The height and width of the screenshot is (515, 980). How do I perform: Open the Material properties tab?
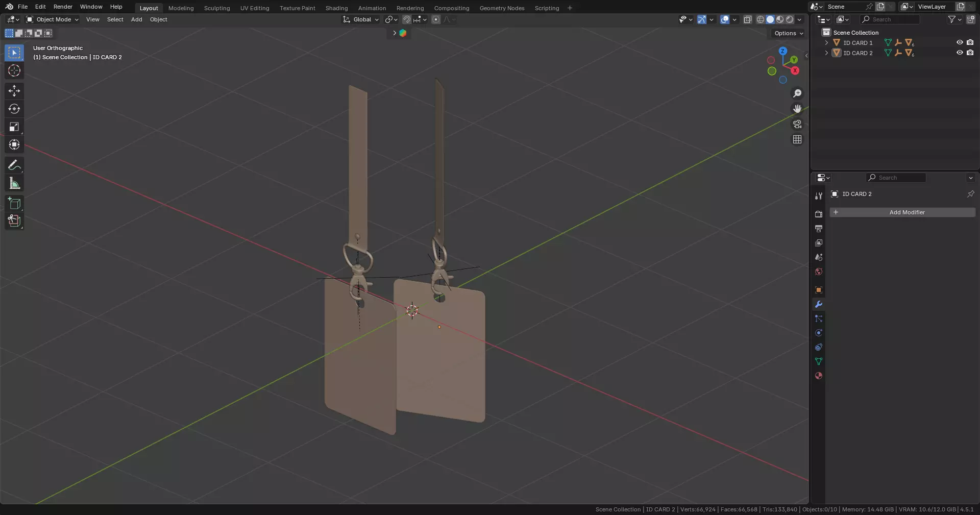click(x=819, y=376)
